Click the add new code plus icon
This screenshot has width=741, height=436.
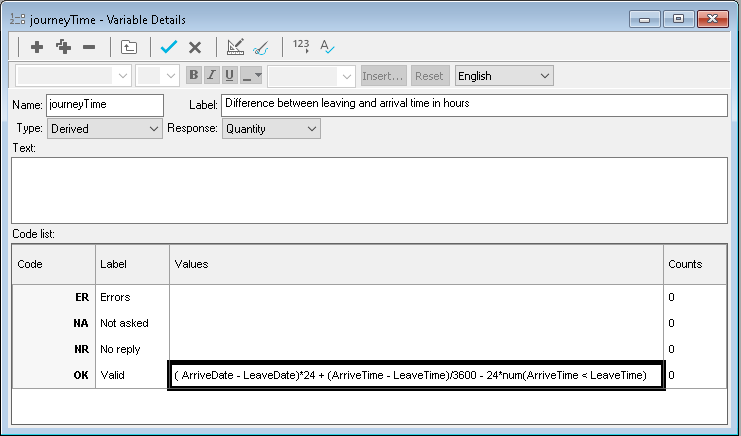pyautogui.click(x=37, y=46)
